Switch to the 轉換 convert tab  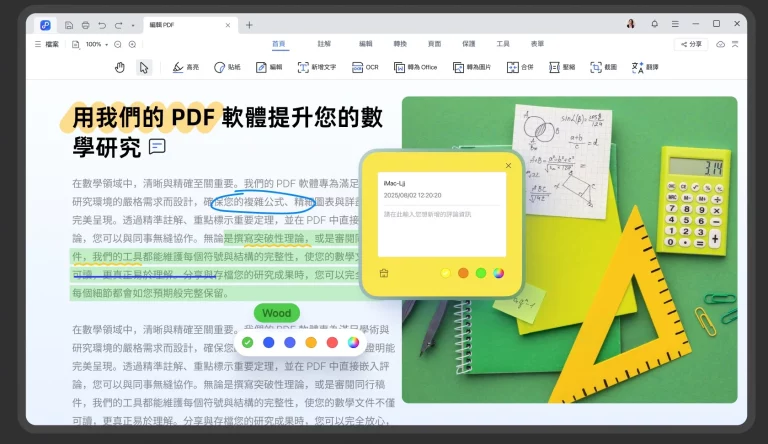coord(400,44)
